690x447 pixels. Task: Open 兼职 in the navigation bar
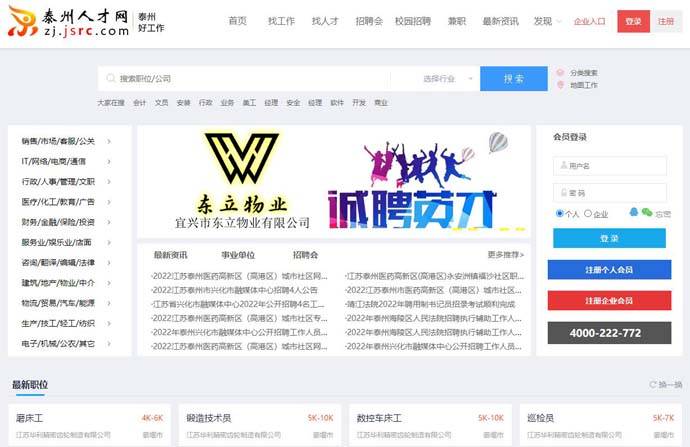click(x=456, y=21)
